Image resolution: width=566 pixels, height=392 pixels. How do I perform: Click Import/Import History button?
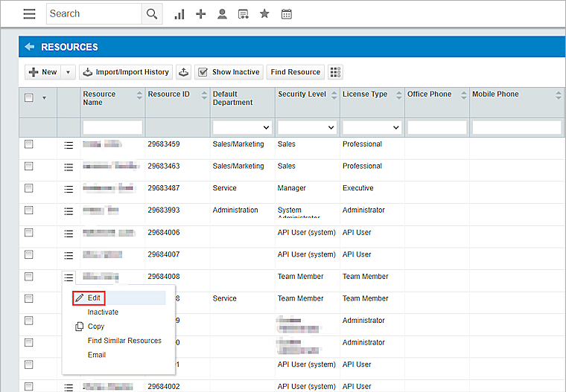(x=126, y=72)
